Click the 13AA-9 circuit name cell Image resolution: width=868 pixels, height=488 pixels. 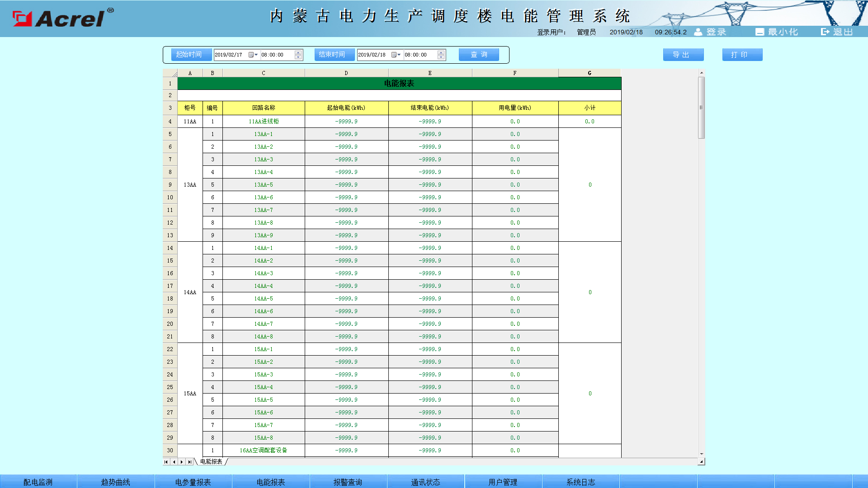click(x=264, y=235)
